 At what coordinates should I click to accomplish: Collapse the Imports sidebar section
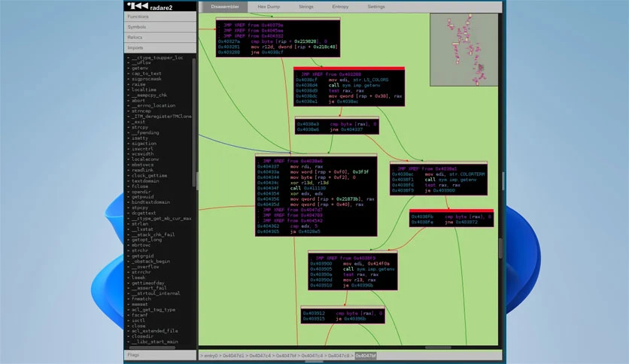pos(160,47)
